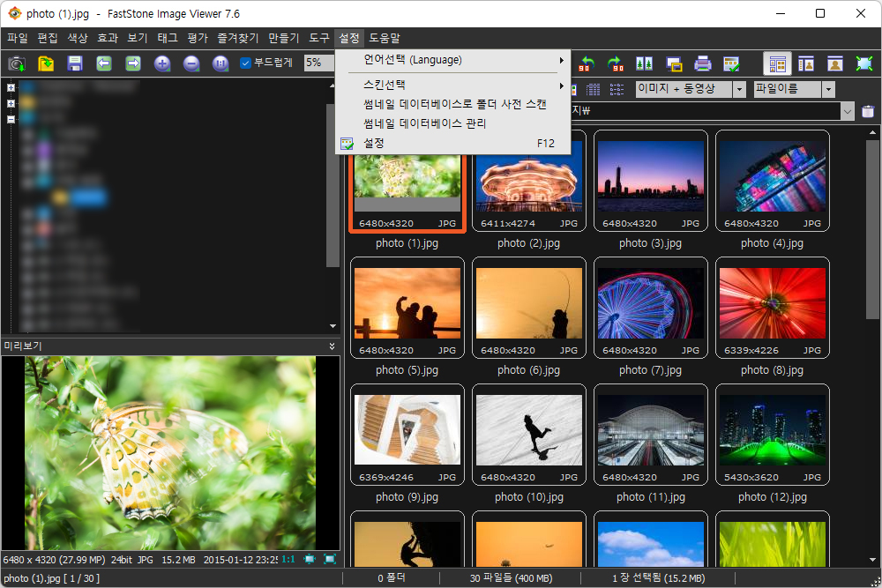Click the save floppy disk icon
882x588 pixels.
(75, 63)
